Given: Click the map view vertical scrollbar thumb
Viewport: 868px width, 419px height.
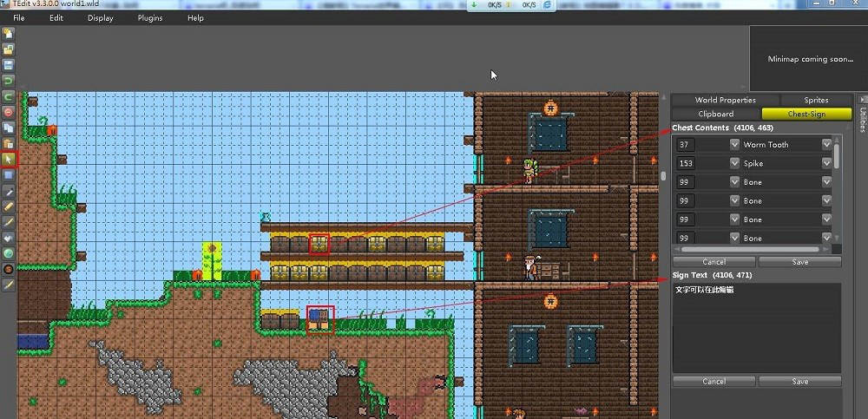Looking at the screenshot, I should coord(663,176).
